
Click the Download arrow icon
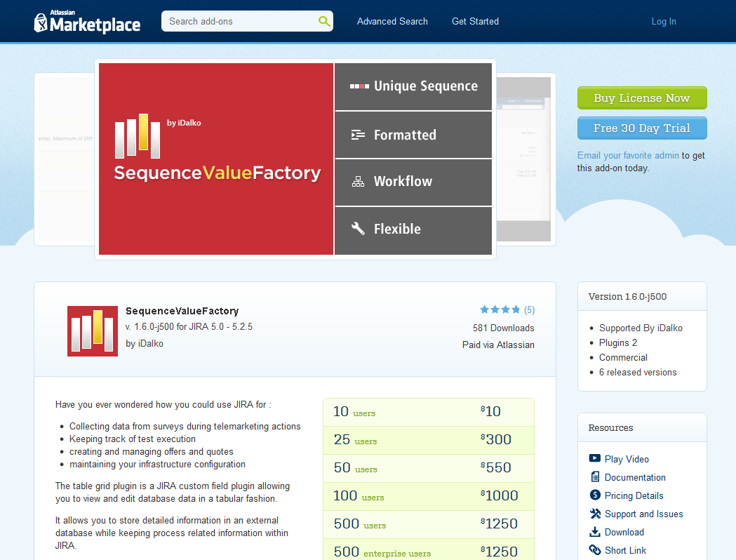pos(595,532)
